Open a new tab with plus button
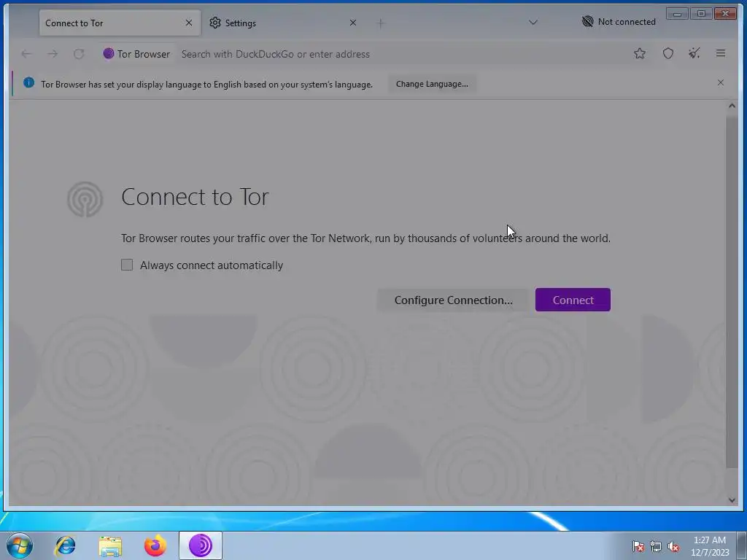Image resolution: width=747 pixels, height=560 pixels. point(380,23)
